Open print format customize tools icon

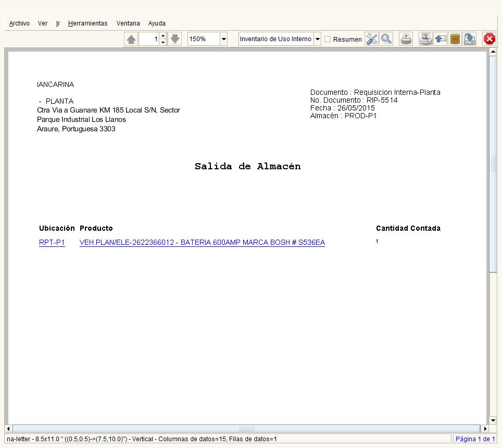[x=372, y=39]
